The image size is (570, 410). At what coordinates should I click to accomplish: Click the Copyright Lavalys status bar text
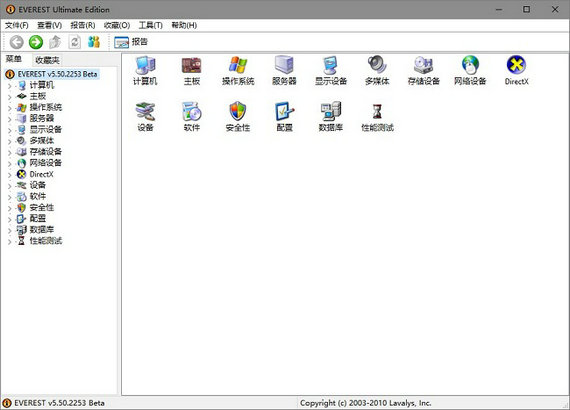tap(365, 403)
